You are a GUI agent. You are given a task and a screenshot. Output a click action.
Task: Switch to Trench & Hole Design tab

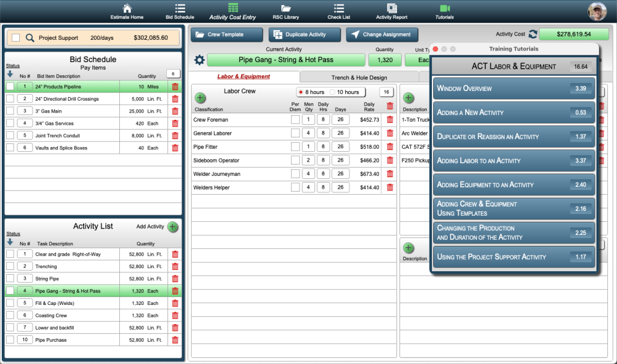359,78
